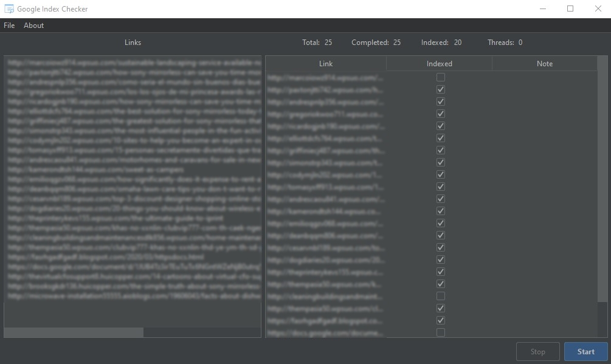Click the microwave-installation line in Links list
This screenshot has height=364, width=611.
click(x=134, y=297)
